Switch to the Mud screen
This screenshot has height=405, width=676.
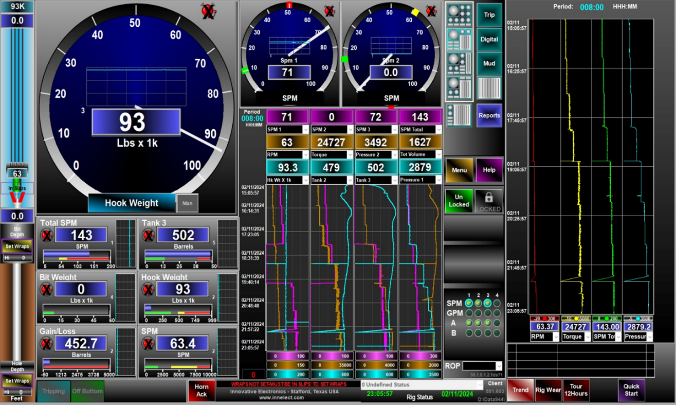(489, 62)
